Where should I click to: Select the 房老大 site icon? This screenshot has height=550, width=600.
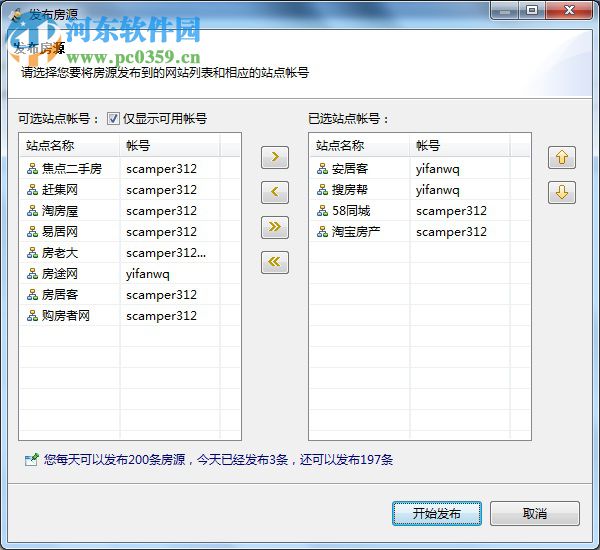[x=33, y=253]
